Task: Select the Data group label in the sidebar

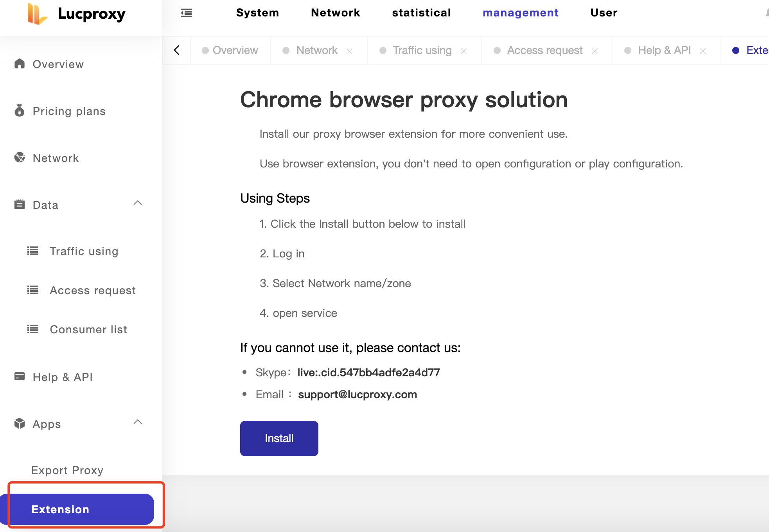Action: 45,205
